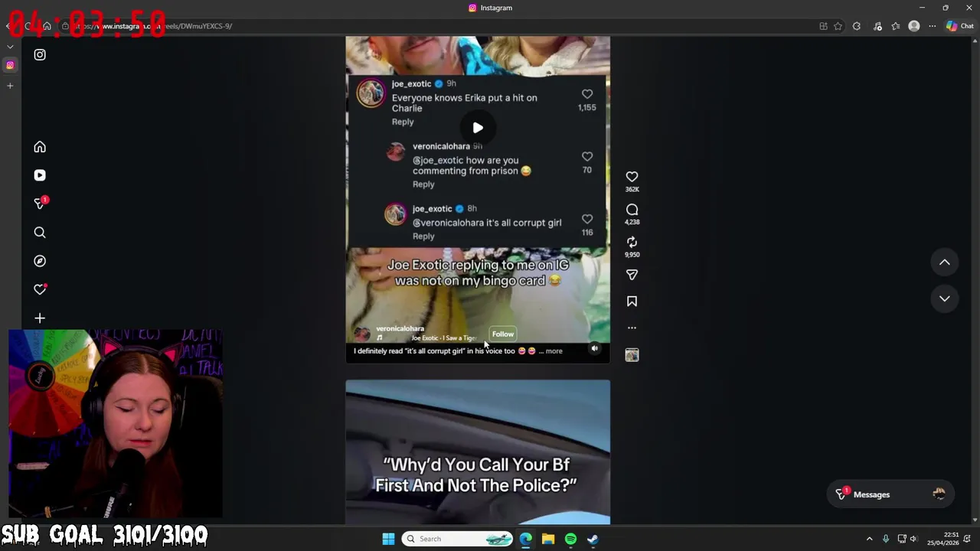Open the browser favorites list
The height and width of the screenshot is (551, 980).
pyautogui.click(x=896, y=26)
